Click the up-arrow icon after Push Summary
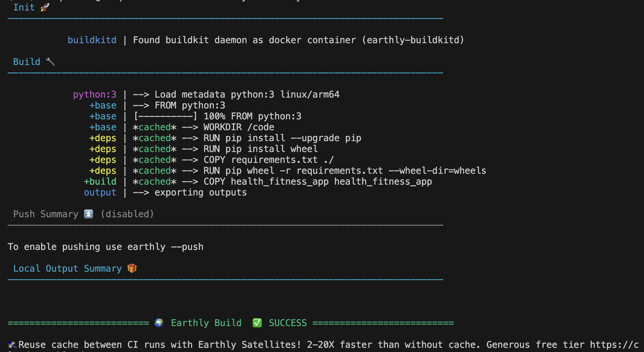Image resolution: width=644 pixels, height=352 pixels. point(89,214)
